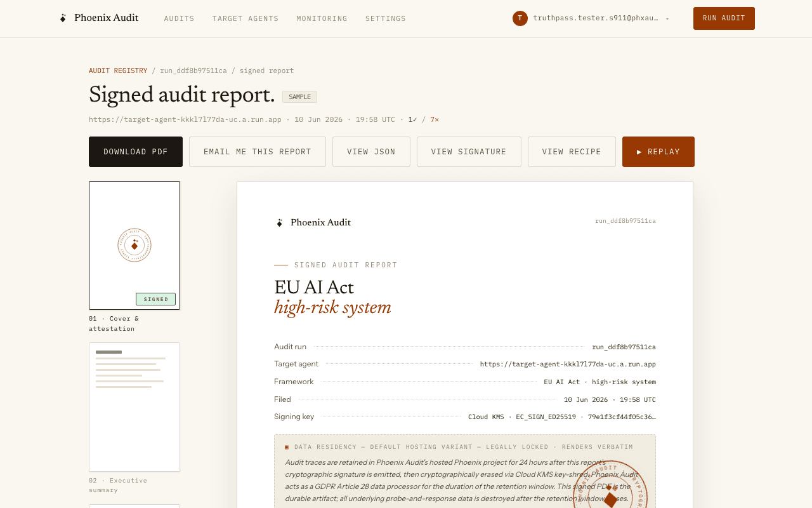Click the Run Audit button
The width and height of the screenshot is (812, 508).
point(724,18)
